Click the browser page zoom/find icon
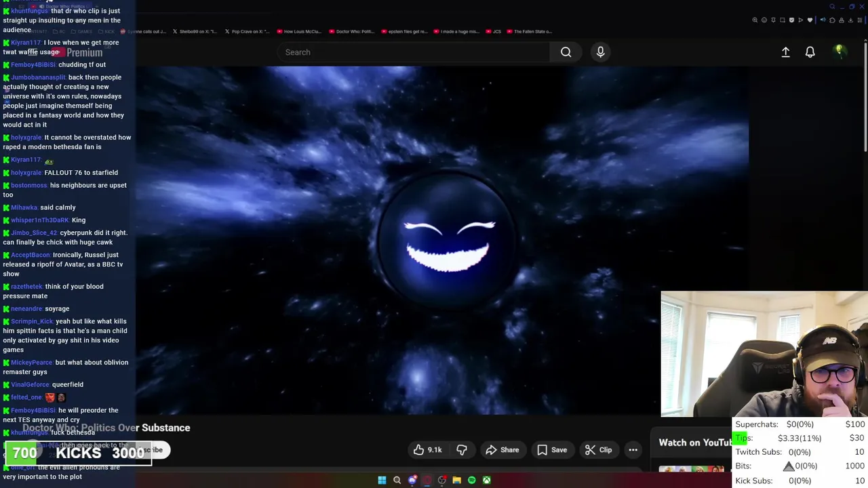Screen dimensions: 868x488 [755, 20]
